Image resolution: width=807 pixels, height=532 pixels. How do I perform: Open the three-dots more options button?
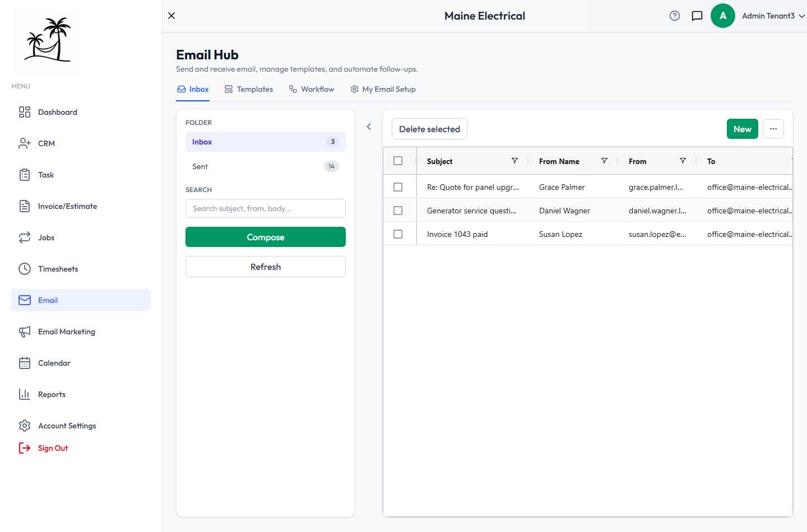(x=773, y=129)
